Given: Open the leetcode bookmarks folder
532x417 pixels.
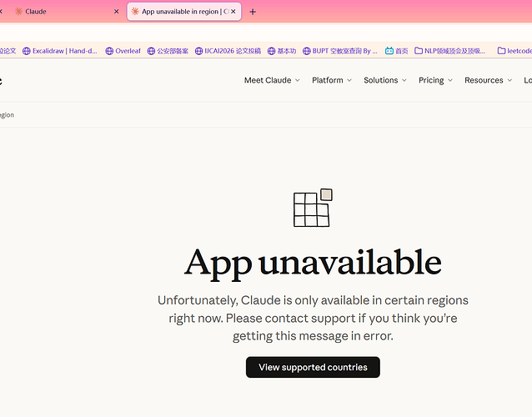Looking at the screenshot, I should tap(514, 51).
